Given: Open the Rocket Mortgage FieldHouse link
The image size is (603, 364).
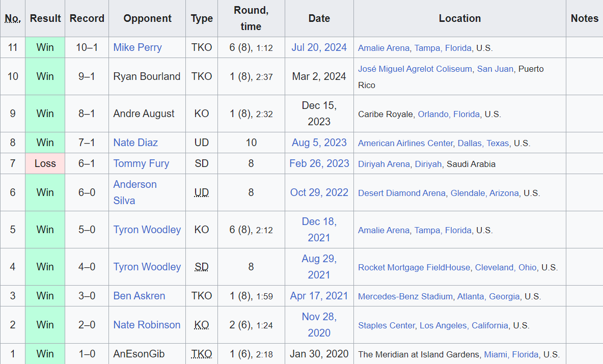Looking at the screenshot, I should 414,267.
